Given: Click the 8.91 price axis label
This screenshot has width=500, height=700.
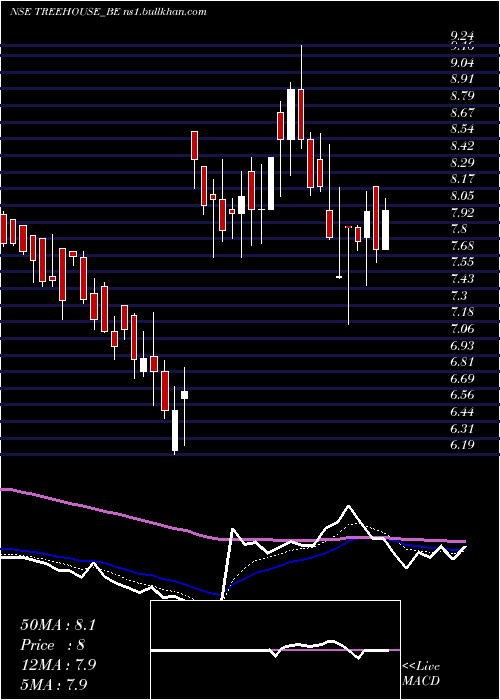Looking at the screenshot, I should (462, 79).
